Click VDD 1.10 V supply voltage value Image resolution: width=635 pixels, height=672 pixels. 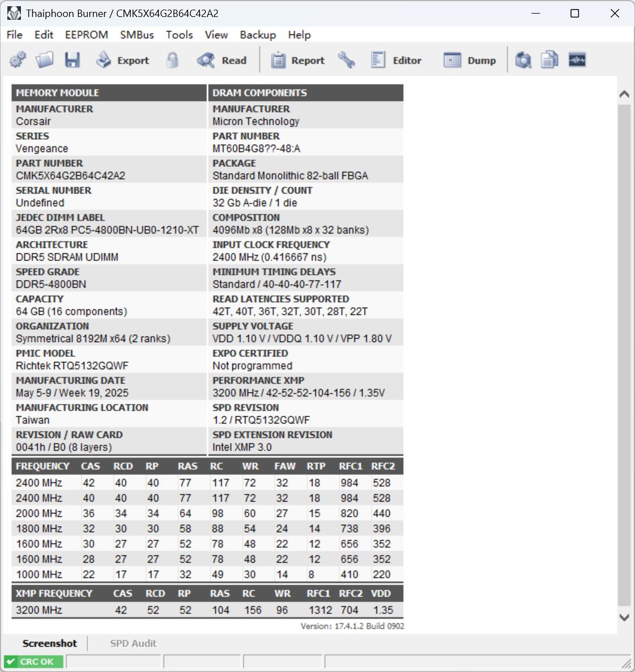[301, 339]
